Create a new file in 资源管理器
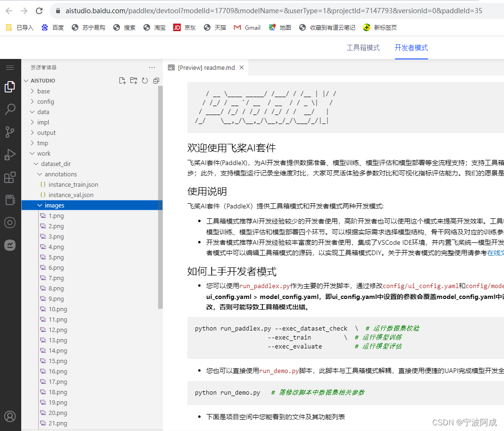504x431 pixels. 123,81
